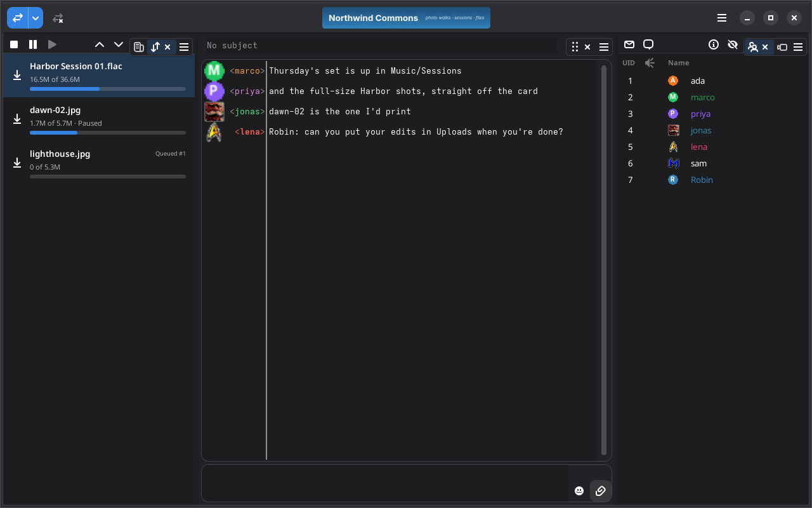Stop the selected transfer with the stop icon
The height and width of the screenshot is (508, 812).
[14, 44]
